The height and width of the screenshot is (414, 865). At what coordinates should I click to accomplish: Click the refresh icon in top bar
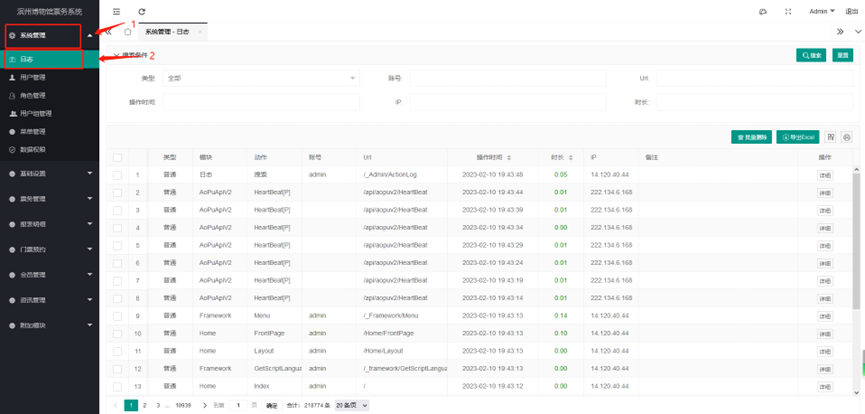pyautogui.click(x=142, y=11)
